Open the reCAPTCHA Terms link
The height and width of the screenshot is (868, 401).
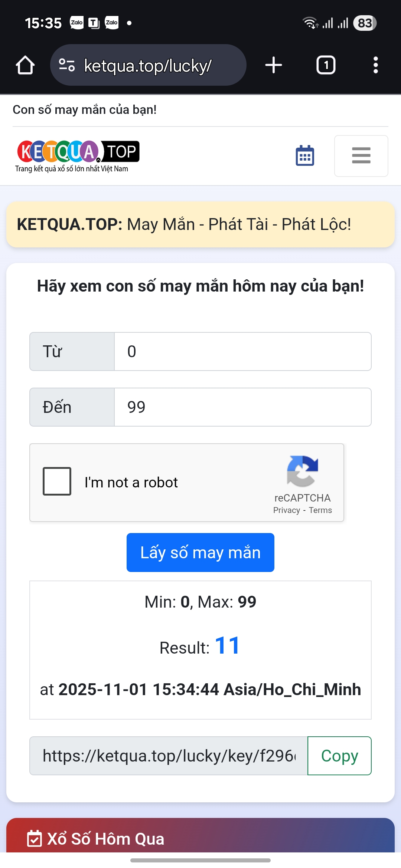click(x=320, y=510)
